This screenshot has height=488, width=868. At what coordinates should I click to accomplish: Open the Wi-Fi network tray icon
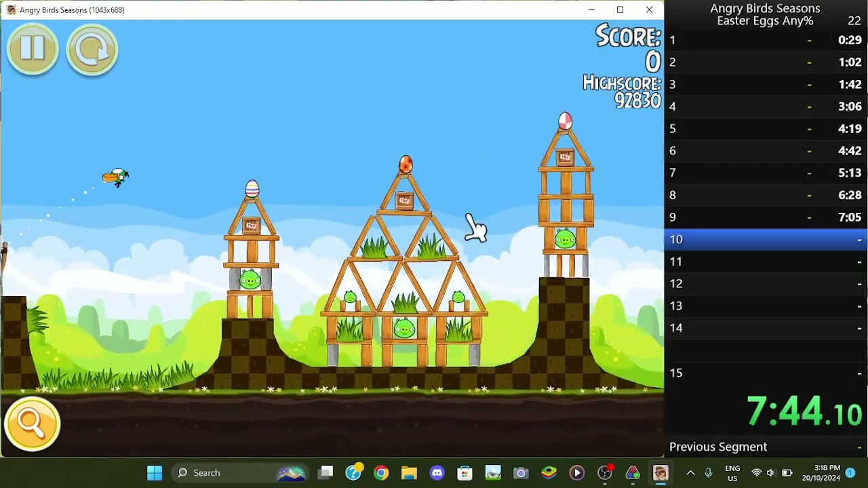click(x=756, y=473)
